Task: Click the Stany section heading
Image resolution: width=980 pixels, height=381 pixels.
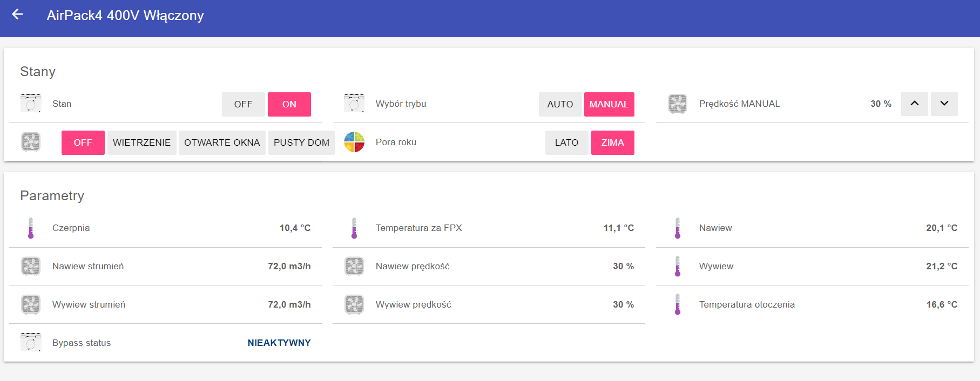Action: pos(38,72)
